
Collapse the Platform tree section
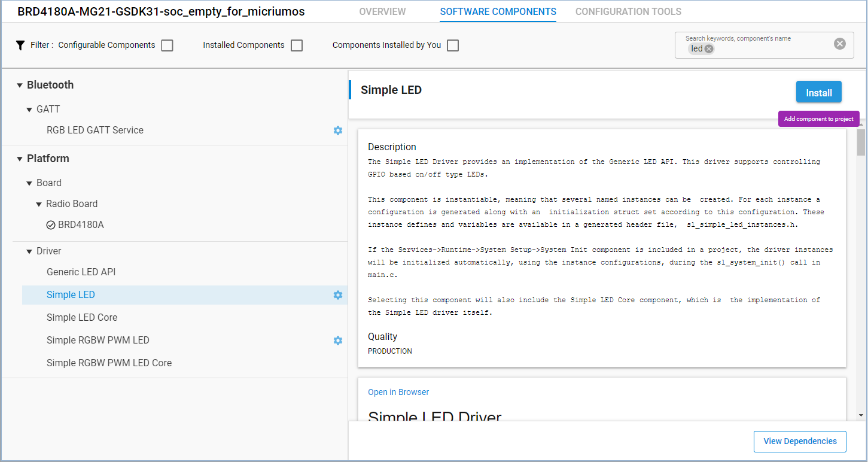click(20, 159)
